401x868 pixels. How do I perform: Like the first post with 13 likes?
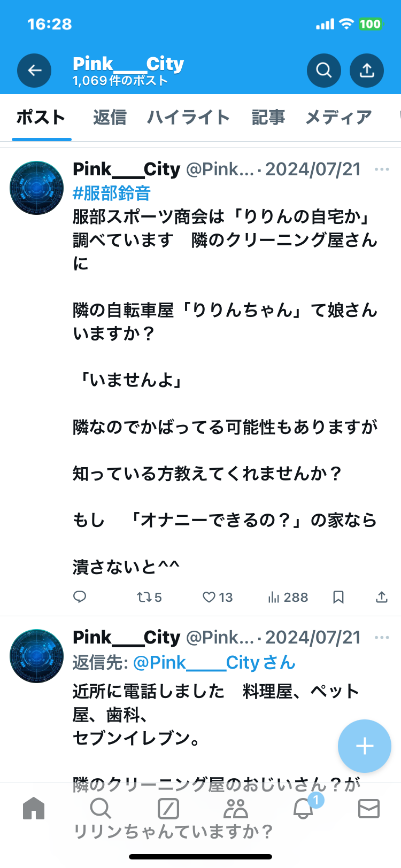(217, 597)
